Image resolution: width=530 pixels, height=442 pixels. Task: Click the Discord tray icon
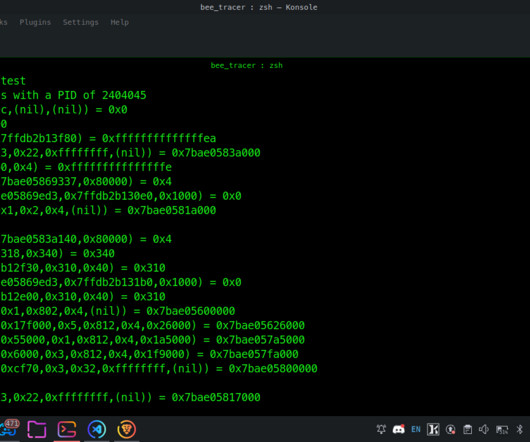click(399, 429)
